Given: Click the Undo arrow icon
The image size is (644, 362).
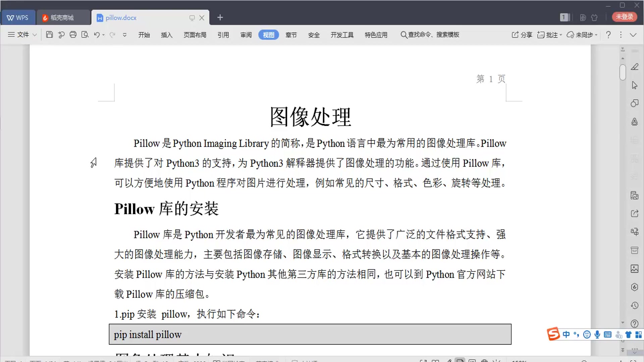Looking at the screenshot, I should [97, 35].
